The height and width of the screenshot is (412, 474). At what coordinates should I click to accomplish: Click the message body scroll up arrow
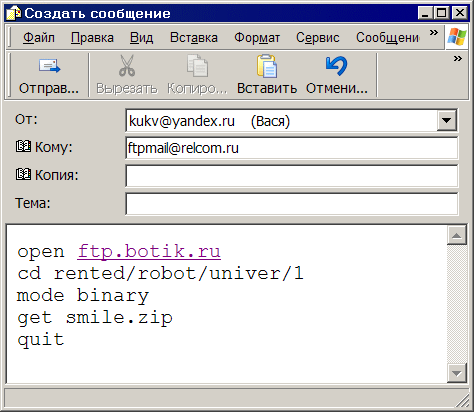tap(456, 236)
